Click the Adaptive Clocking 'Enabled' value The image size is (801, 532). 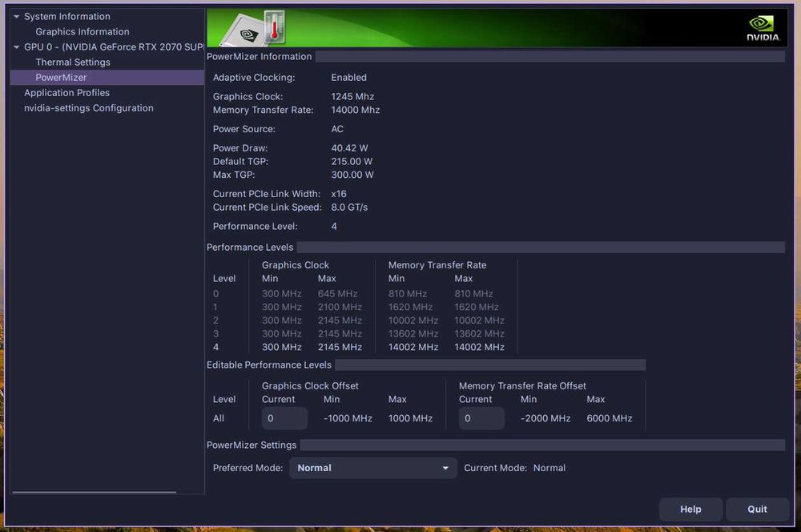349,78
